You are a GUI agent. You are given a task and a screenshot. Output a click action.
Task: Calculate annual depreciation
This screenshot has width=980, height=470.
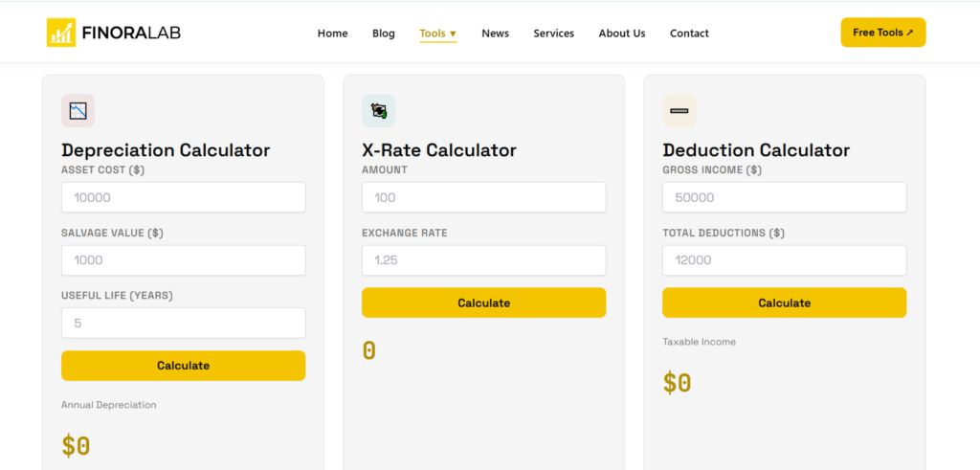pyautogui.click(x=183, y=366)
